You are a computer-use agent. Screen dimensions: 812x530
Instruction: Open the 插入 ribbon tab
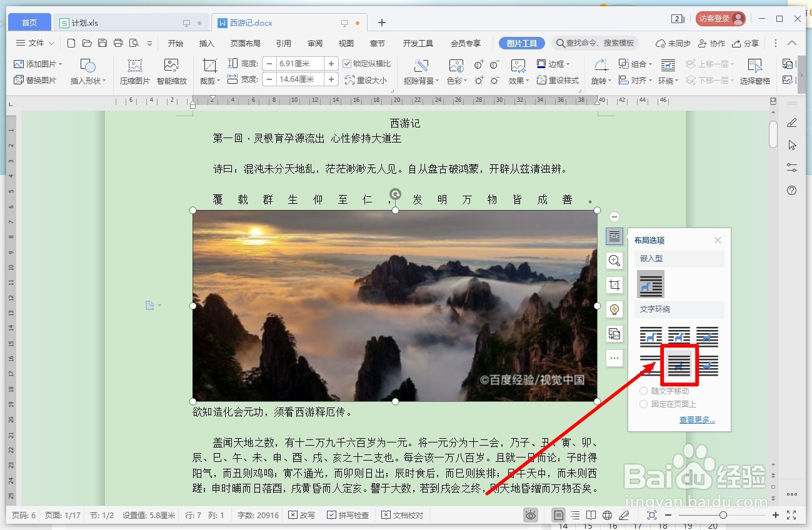[206, 43]
